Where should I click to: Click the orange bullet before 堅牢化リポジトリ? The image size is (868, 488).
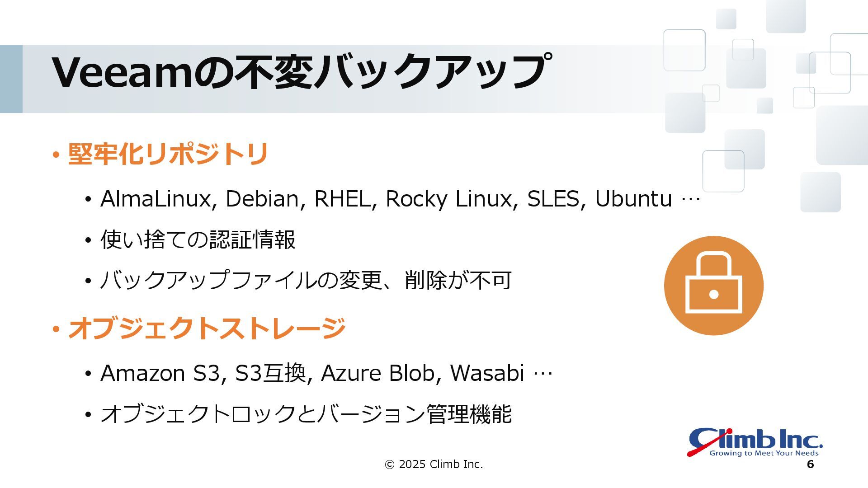click(56, 155)
